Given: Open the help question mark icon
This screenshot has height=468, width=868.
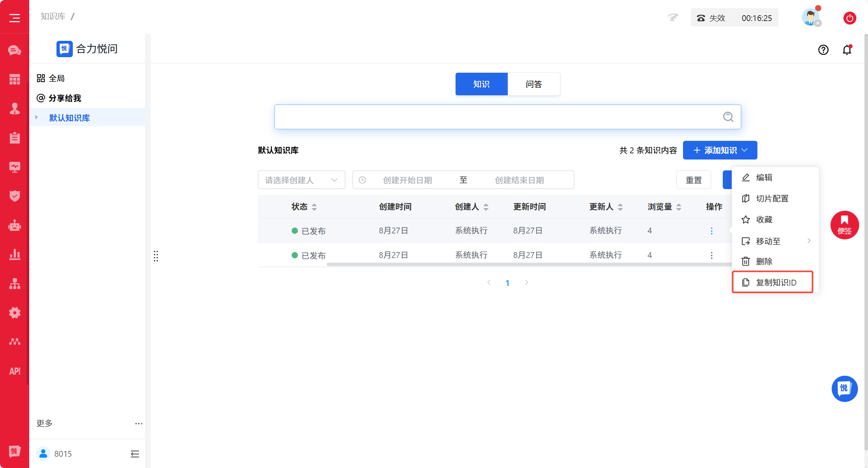Looking at the screenshot, I should coord(823,50).
